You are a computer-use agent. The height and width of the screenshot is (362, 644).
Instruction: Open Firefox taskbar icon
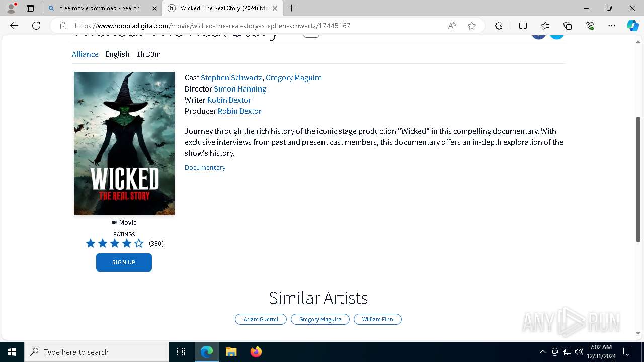[x=256, y=352]
